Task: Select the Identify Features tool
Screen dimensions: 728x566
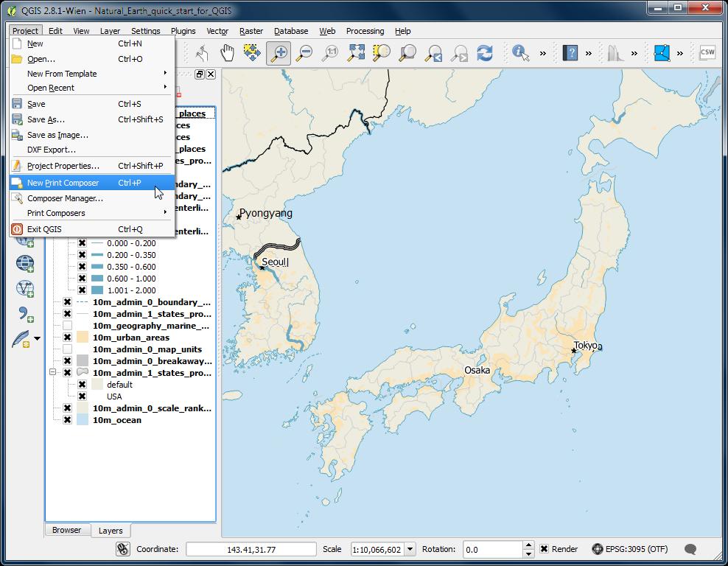Action: (520, 53)
